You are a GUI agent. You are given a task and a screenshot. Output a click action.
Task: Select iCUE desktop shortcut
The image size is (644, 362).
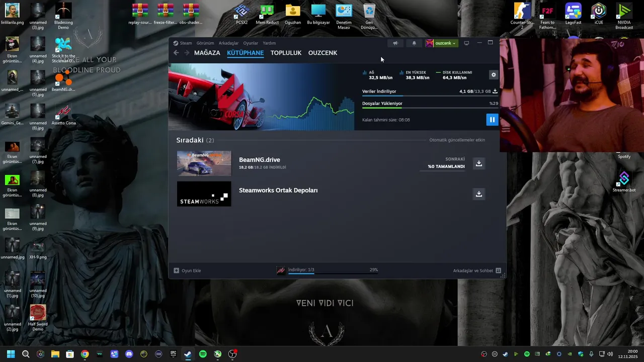599,15
